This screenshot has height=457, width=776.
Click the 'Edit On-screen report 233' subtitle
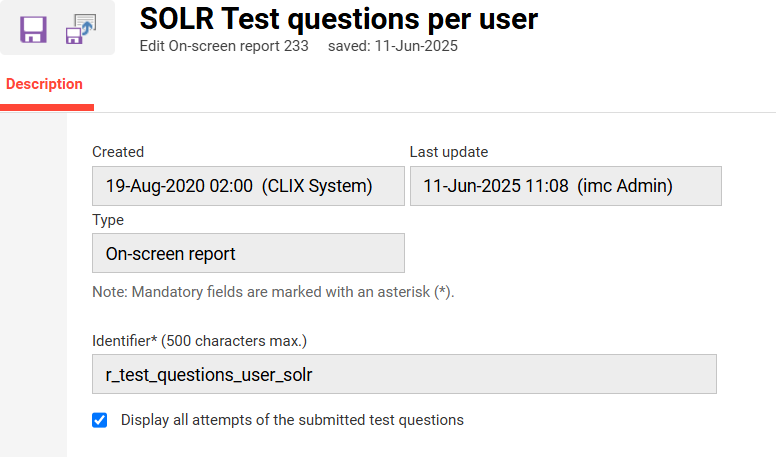[x=225, y=46]
